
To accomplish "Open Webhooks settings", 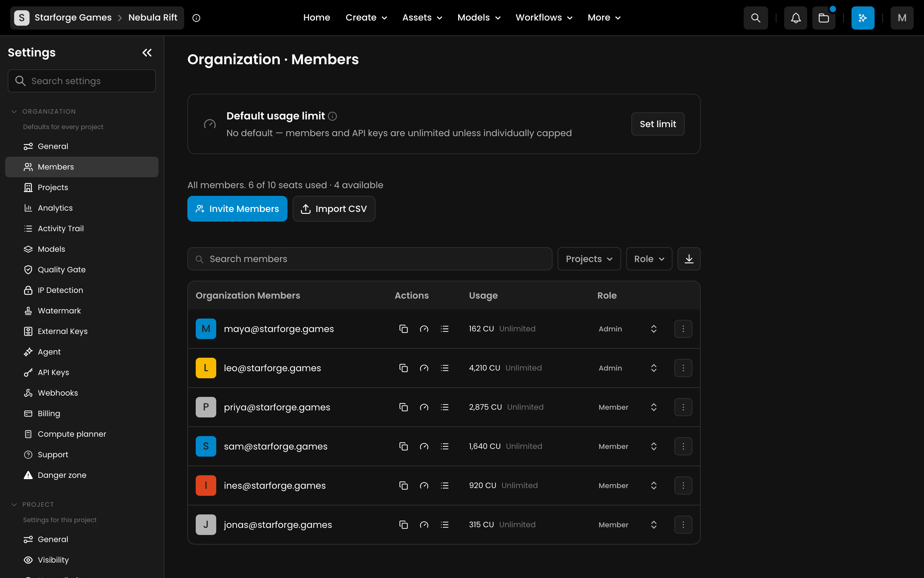I will pyautogui.click(x=82, y=393).
